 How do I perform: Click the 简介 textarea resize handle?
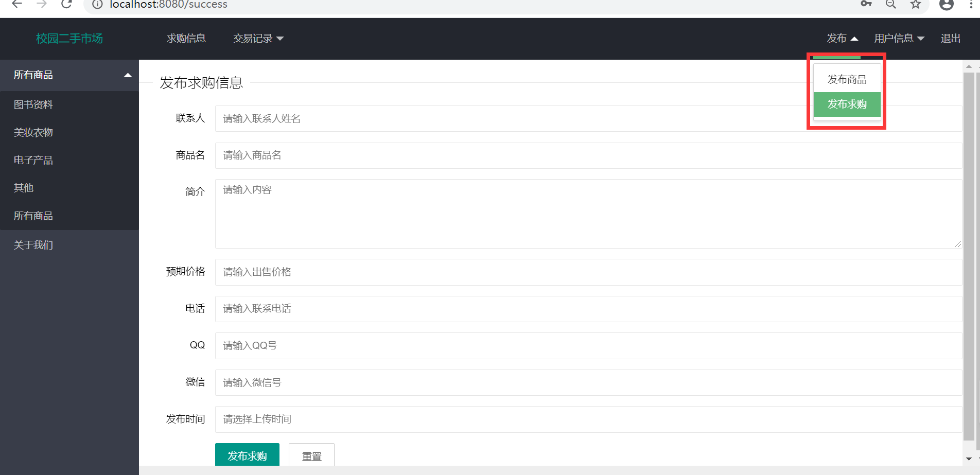coord(957,244)
